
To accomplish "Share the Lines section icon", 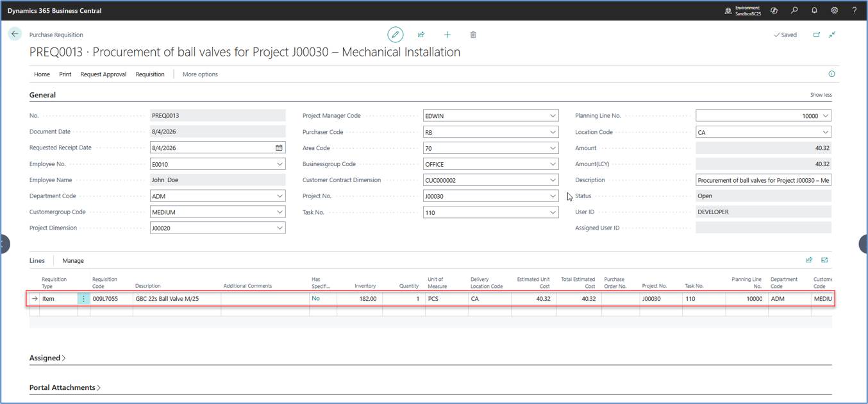I will tap(809, 260).
